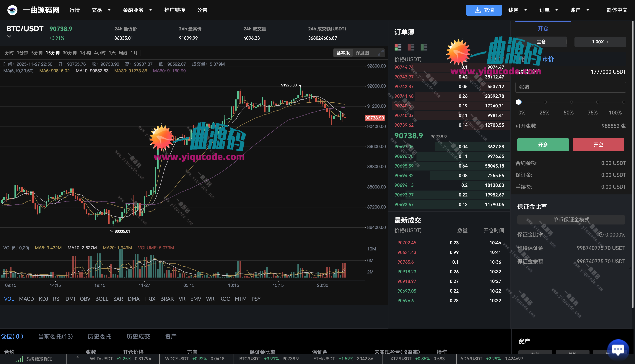Click the 张数 quantity input field

click(570, 87)
